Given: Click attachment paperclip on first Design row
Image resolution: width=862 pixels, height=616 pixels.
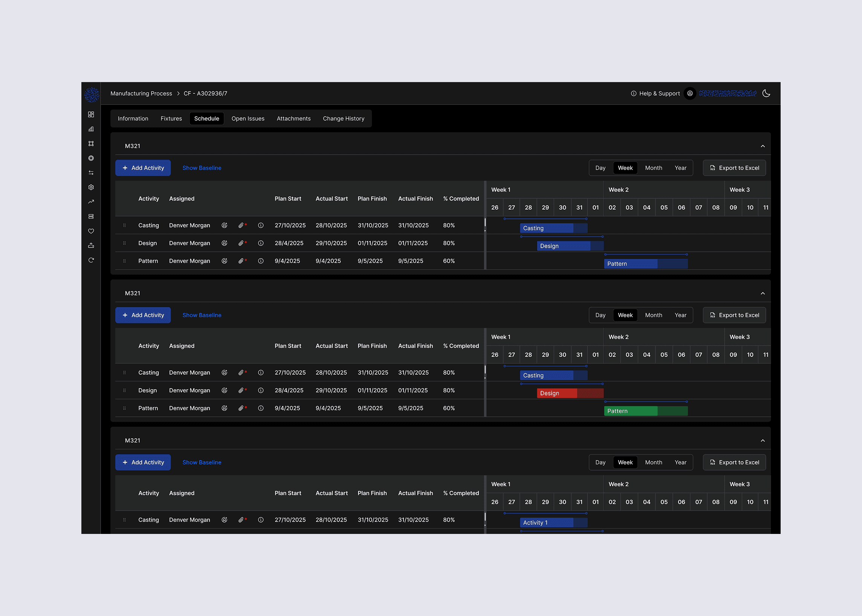Looking at the screenshot, I should pyautogui.click(x=241, y=243).
